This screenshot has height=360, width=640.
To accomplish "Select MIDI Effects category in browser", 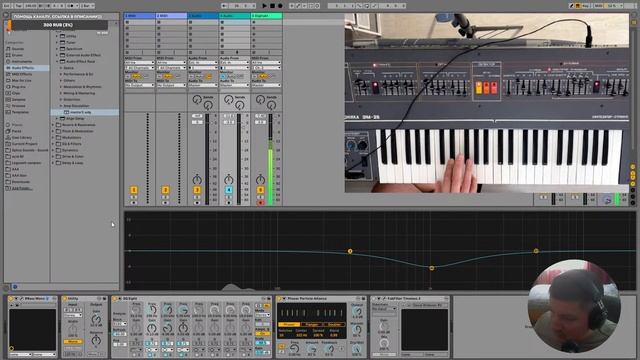I will (x=22, y=74).
